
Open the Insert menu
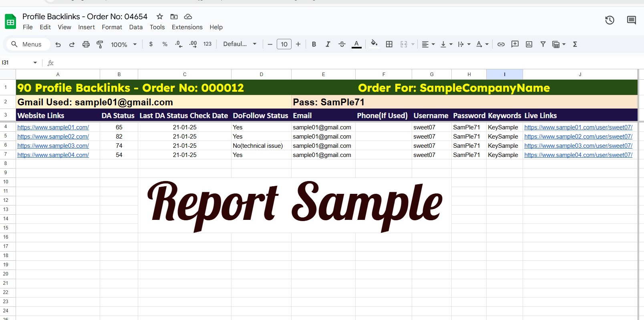point(87,27)
